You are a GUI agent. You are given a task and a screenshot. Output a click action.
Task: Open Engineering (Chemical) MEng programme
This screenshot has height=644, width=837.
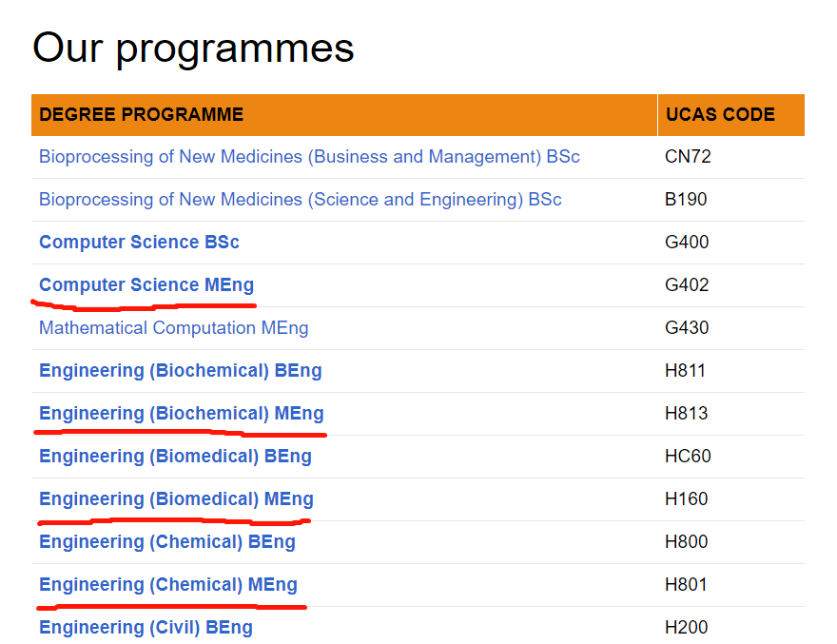pos(168,585)
